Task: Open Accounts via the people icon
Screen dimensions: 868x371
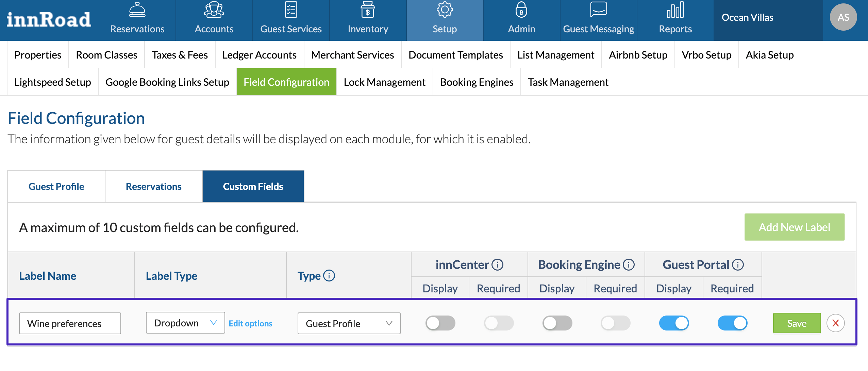Action: coord(214,10)
